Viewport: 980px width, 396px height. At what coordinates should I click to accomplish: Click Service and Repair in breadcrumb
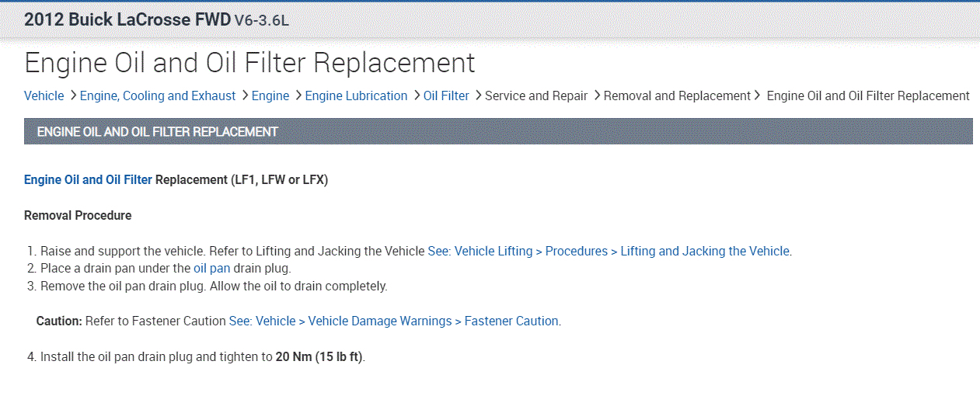point(536,96)
